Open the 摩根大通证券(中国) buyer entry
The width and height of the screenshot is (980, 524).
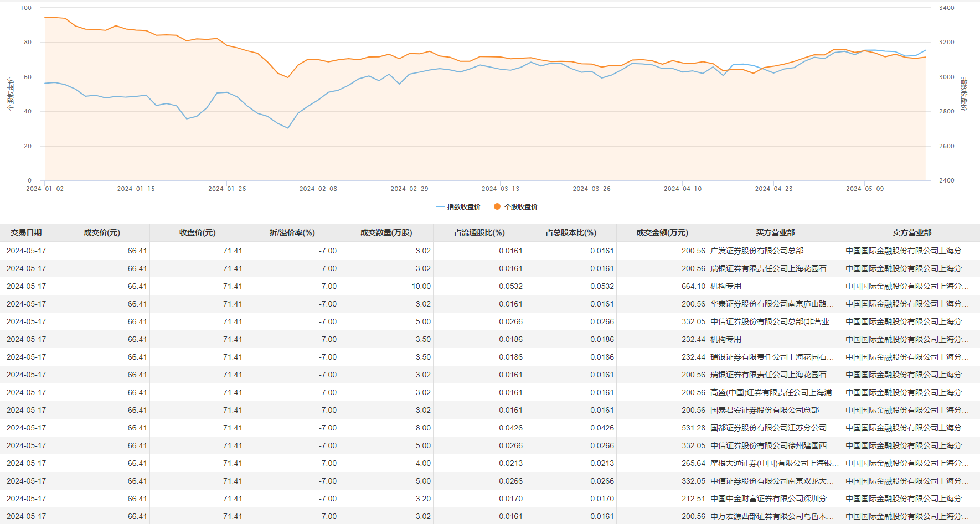773,463
